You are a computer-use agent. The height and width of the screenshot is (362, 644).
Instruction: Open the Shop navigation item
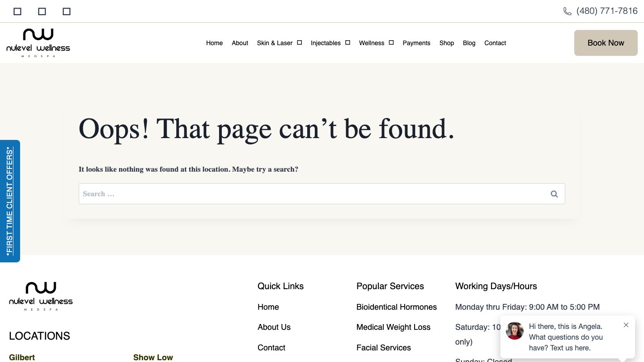446,43
